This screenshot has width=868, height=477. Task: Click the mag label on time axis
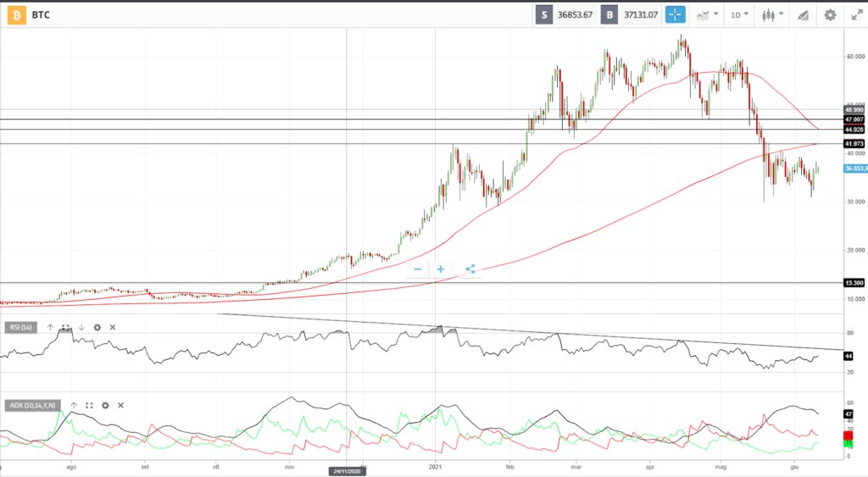[721, 467]
